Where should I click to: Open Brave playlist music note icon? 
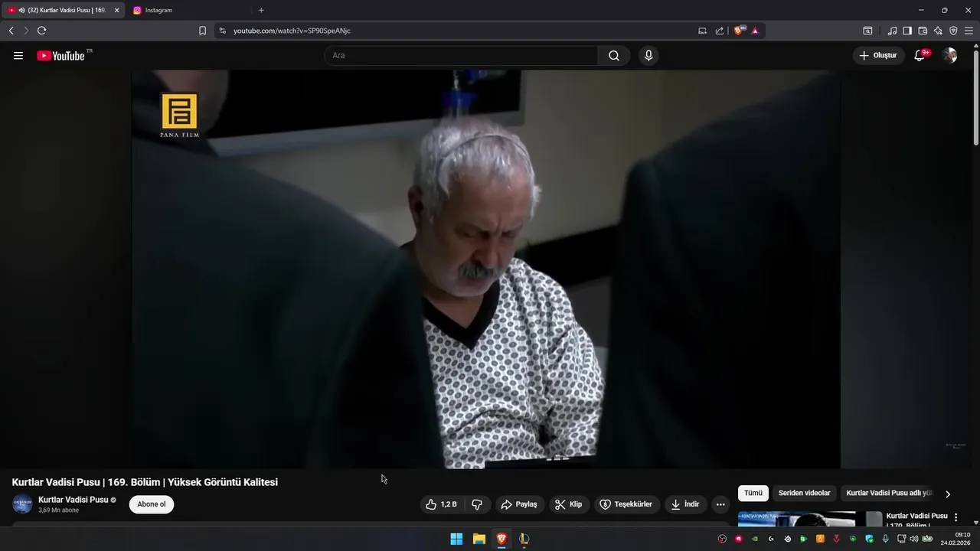point(892,31)
